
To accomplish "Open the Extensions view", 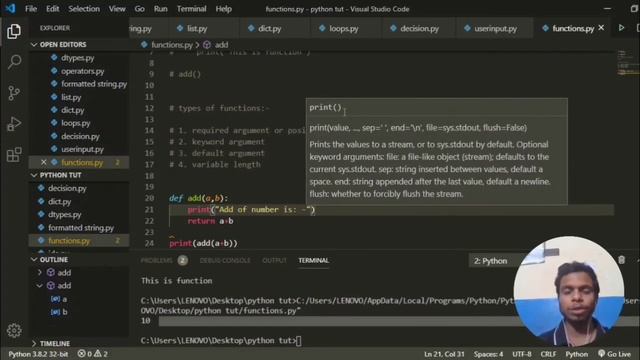I will pos(14,155).
